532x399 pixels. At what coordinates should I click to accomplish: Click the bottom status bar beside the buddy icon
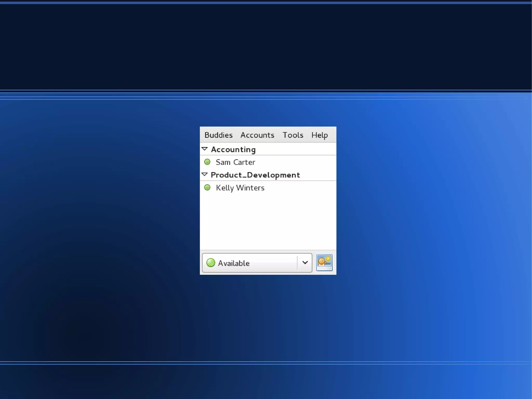point(314,263)
